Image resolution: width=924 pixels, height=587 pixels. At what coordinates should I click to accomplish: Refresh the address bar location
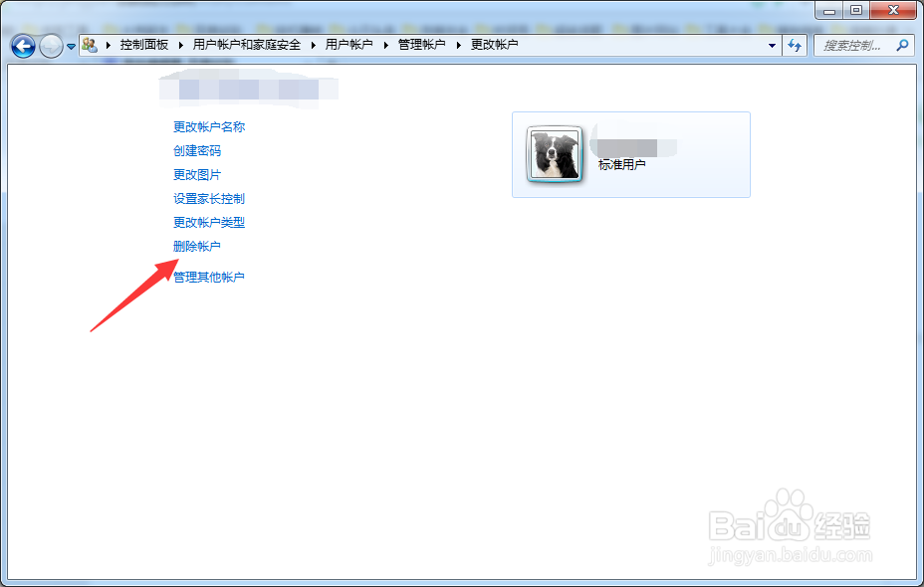pyautogui.click(x=795, y=46)
